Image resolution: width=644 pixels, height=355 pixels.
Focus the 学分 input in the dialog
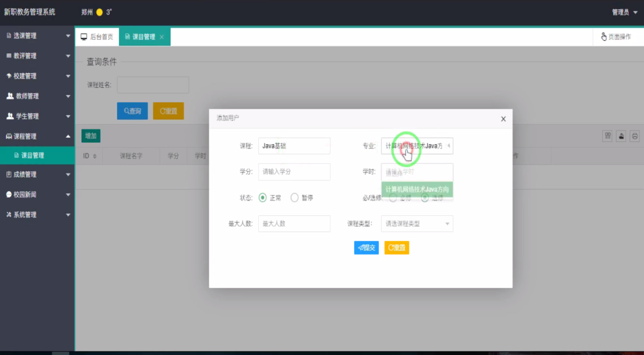(x=294, y=172)
